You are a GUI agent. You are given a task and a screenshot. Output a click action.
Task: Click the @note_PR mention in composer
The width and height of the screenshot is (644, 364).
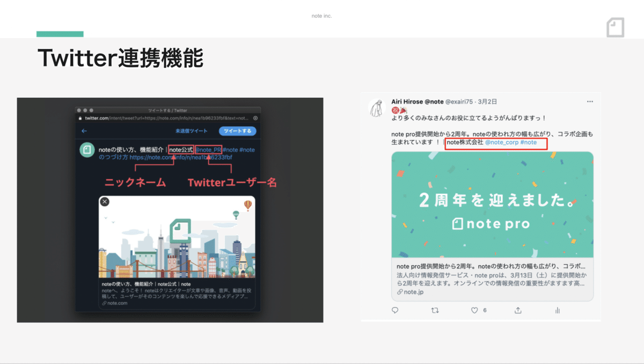tap(208, 150)
